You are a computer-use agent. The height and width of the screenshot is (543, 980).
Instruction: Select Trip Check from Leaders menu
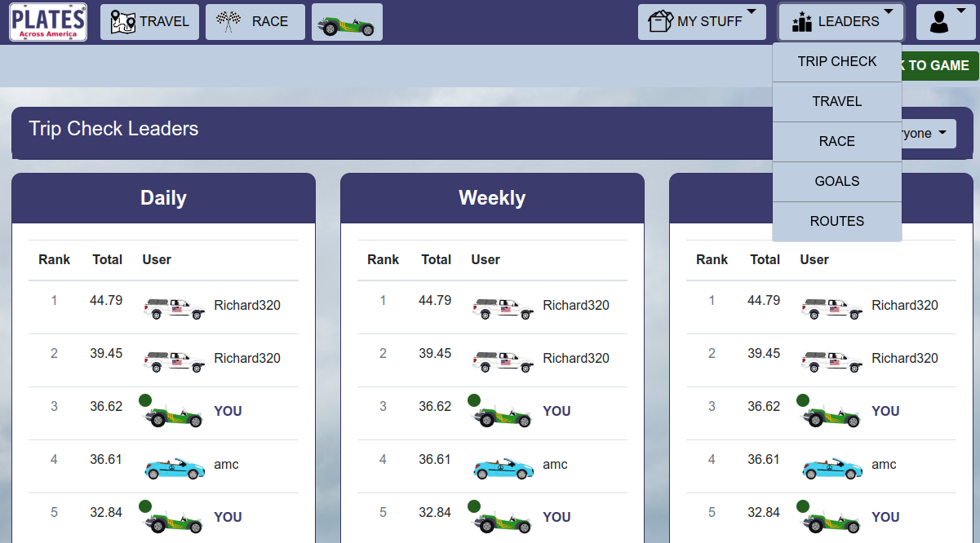click(x=836, y=62)
